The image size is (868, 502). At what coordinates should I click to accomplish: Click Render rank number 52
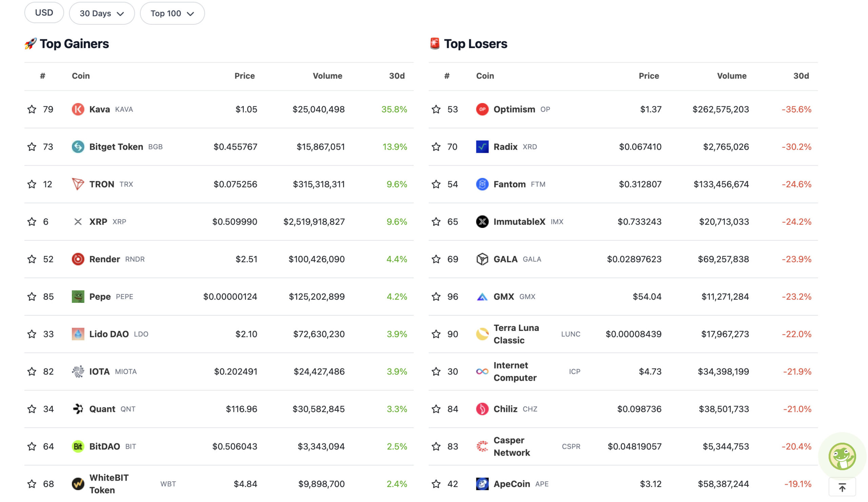point(48,259)
